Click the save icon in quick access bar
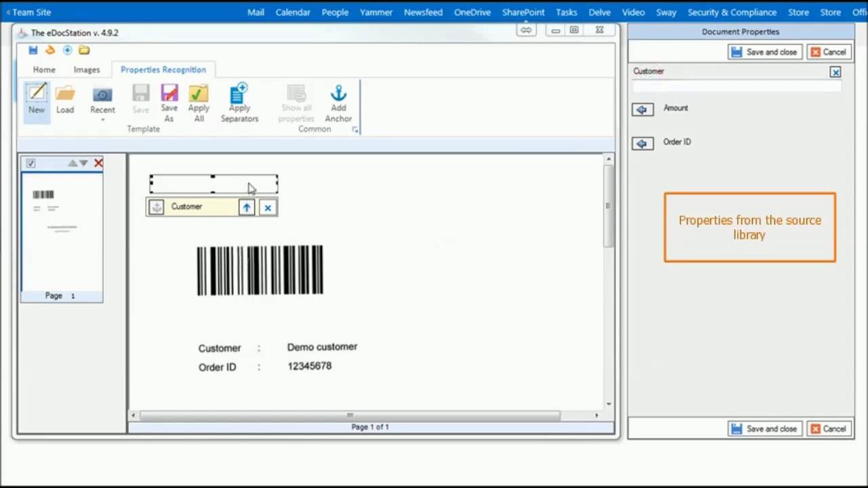This screenshot has height=488, width=868. [33, 50]
